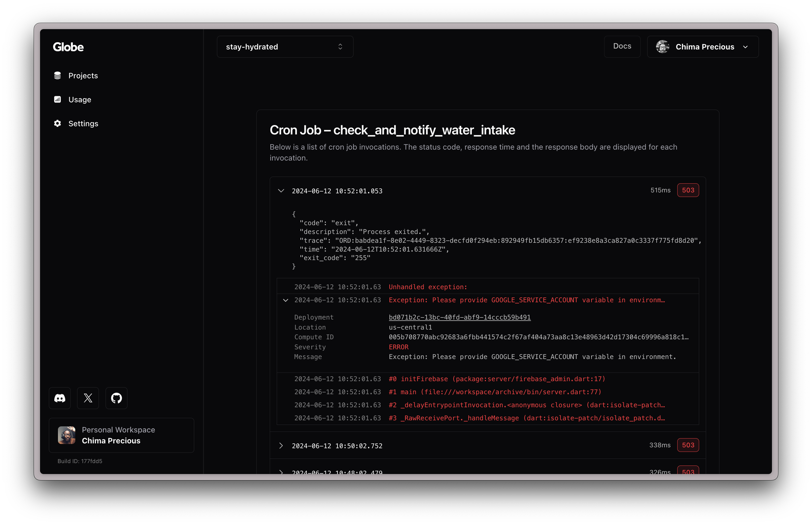This screenshot has height=525, width=812.
Task: Click the initFirebase stack trace line
Action: [x=497, y=379]
